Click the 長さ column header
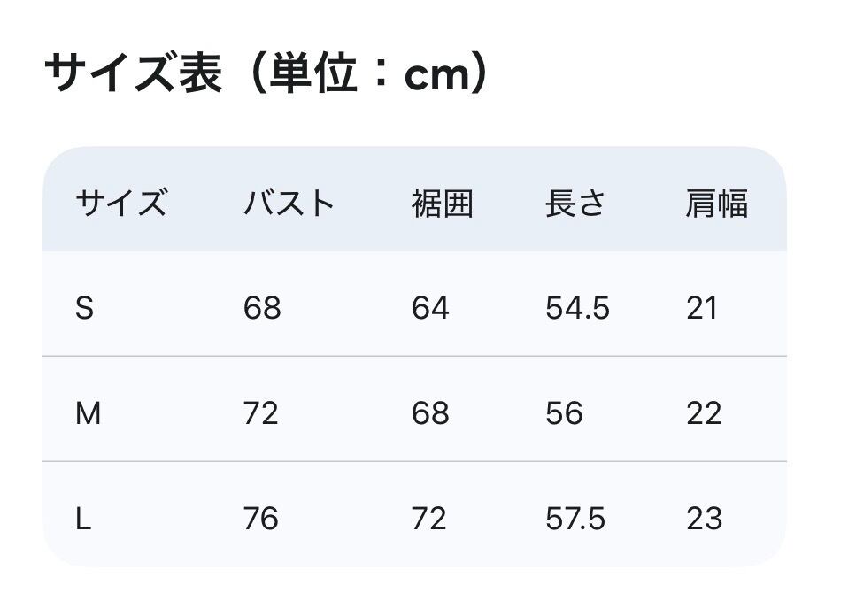The width and height of the screenshot is (856, 616). (575, 204)
